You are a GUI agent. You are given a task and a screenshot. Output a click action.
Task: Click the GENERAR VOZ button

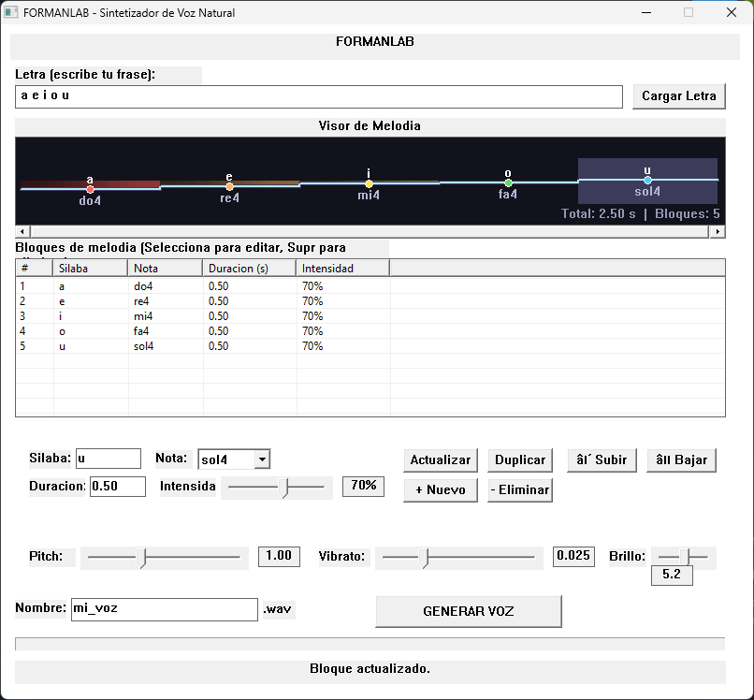pyautogui.click(x=469, y=611)
